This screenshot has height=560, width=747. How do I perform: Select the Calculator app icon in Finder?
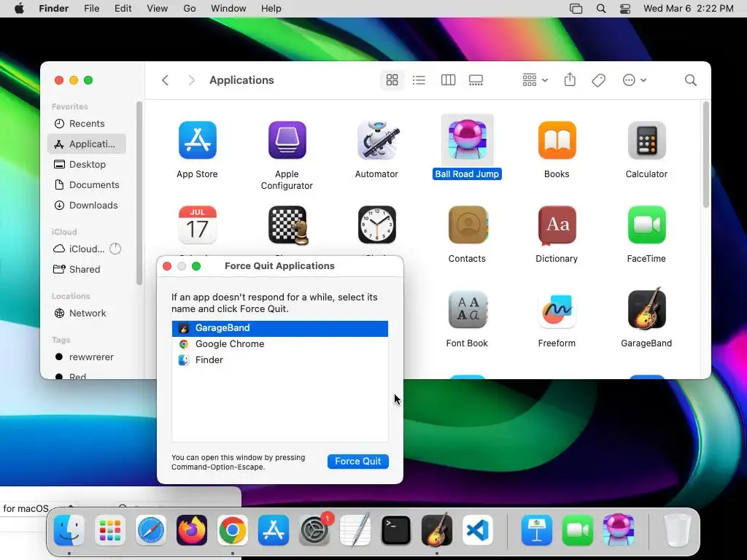(x=646, y=140)
